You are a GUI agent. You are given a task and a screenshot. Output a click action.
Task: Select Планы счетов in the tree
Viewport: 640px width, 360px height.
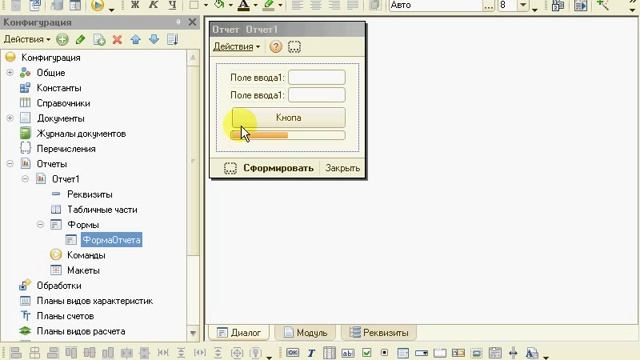(x=65, y=316)
